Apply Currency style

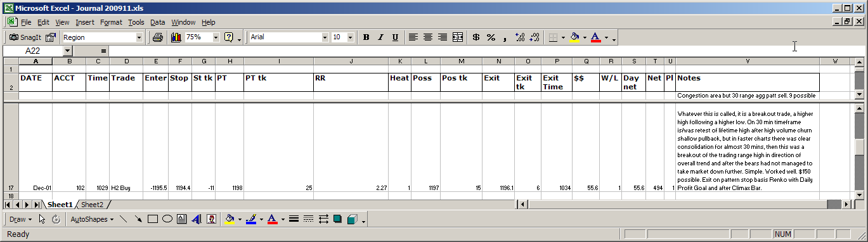point(476,37)
